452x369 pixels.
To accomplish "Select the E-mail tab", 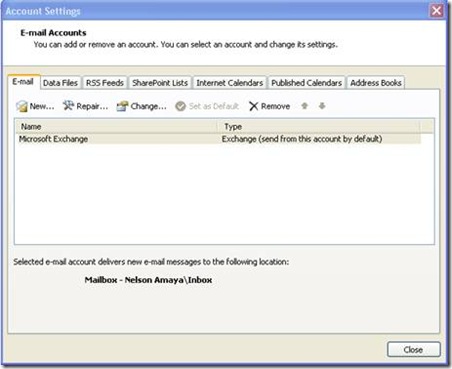I will (23, 82).
